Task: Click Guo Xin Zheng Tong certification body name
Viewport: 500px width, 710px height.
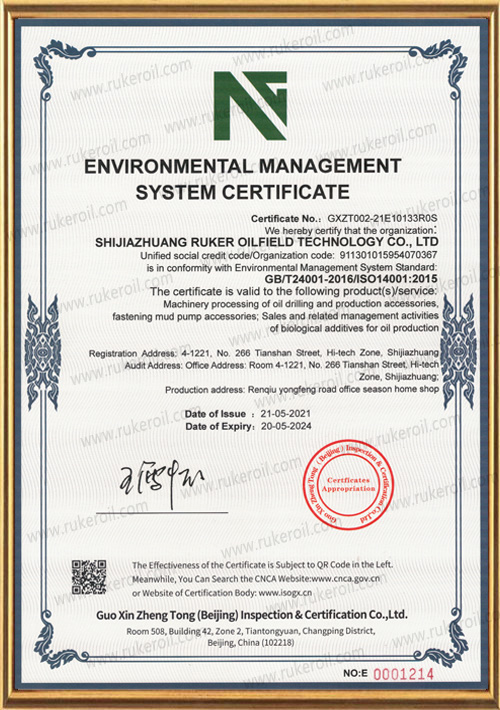Action: [252, 615]
